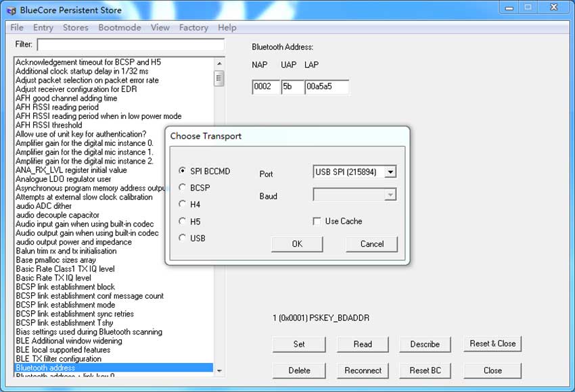Select the USB transport radio button
Screen dimensions: 575x392
(x=182, y=238)
